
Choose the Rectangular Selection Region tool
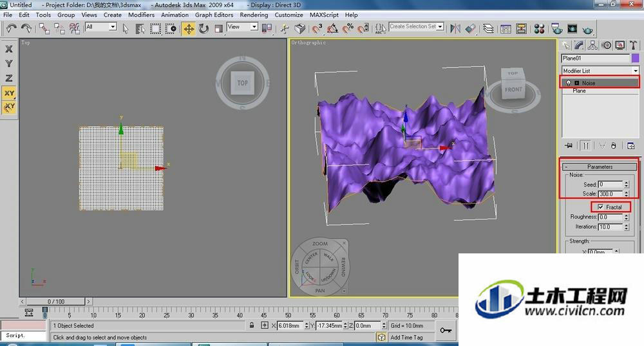155,28
